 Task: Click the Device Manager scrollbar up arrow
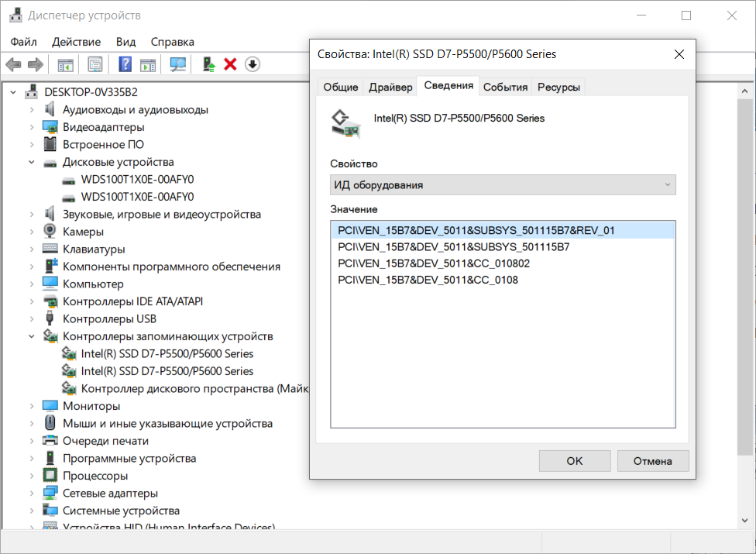click(x=745, y=91)
